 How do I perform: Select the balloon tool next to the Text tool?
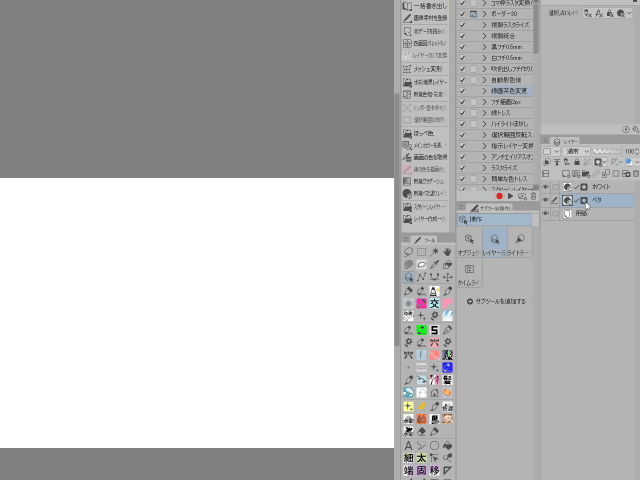pyautogui.click(x=421, y=446)
